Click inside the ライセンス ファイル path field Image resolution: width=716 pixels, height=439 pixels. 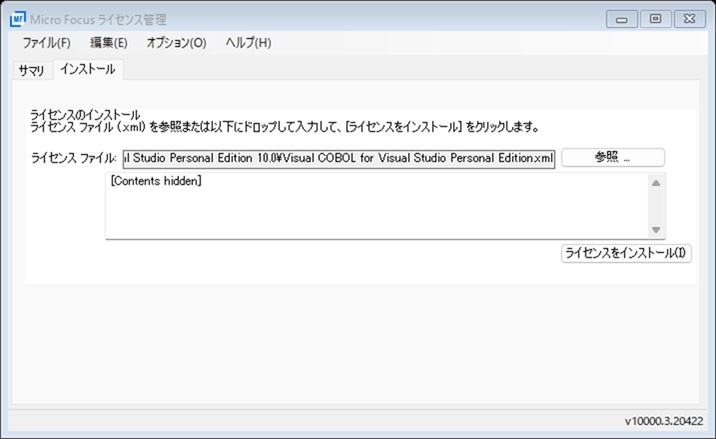[339, 159]
